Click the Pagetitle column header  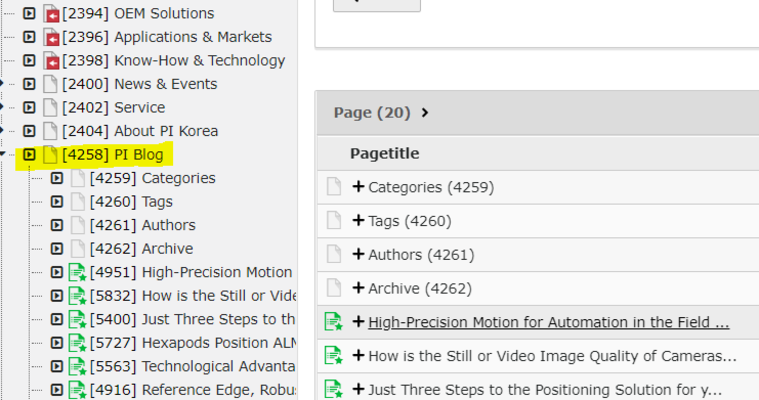[x=384, y=153]
